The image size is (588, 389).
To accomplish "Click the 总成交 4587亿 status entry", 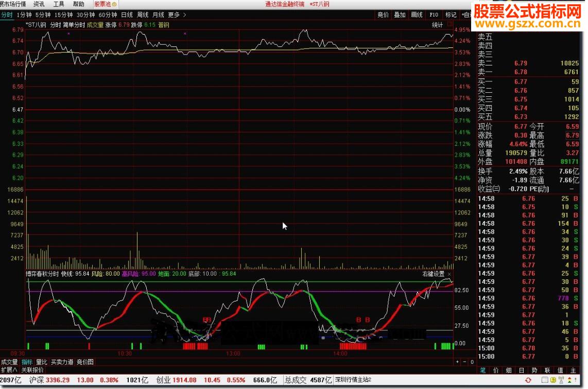I will click(308, 380).
